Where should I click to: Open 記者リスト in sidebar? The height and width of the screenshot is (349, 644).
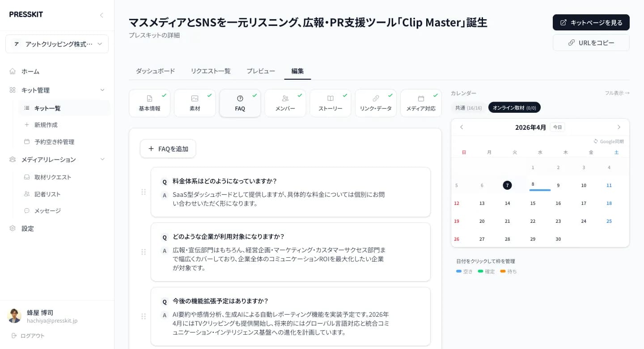(64, 194)
